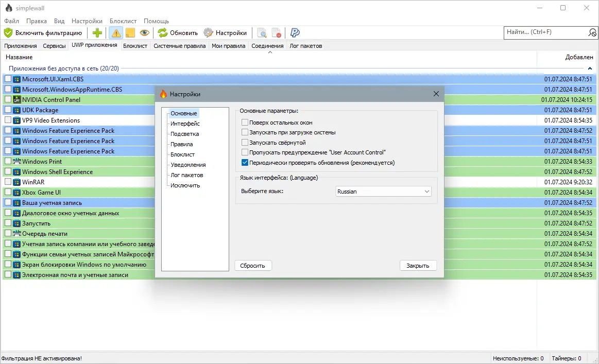Click the flame icon in Настройки dialog title
The image size is (599, 364).
click(163, 94)
